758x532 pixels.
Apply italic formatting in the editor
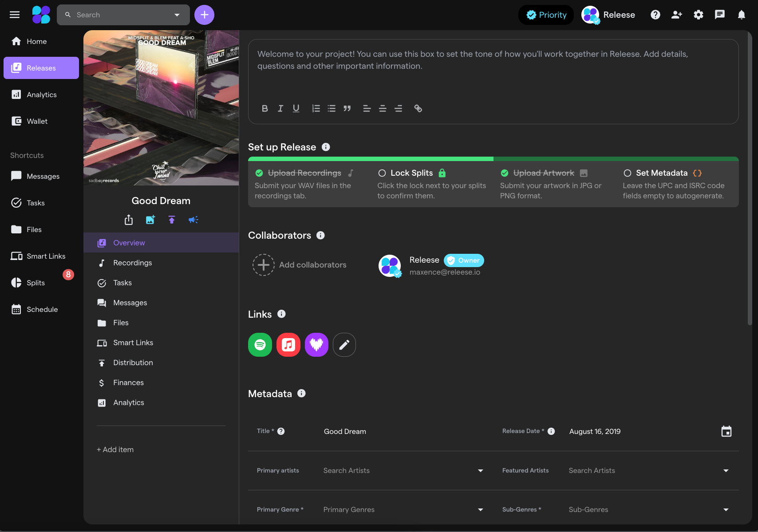tap(280, 108)
